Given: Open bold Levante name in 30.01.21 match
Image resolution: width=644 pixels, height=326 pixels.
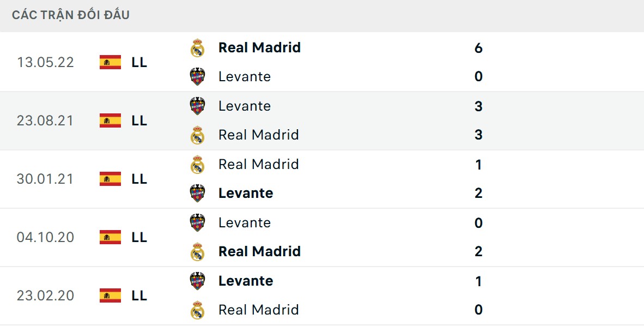Looking at the screenshot, I should pyautogui.click(x=246, y=193).
